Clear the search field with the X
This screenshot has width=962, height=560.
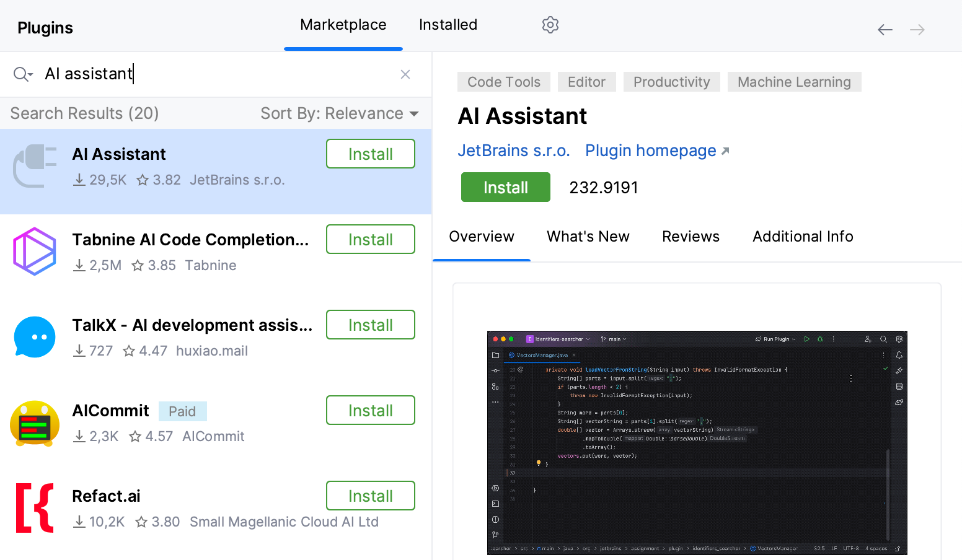(x=405, y=74)
